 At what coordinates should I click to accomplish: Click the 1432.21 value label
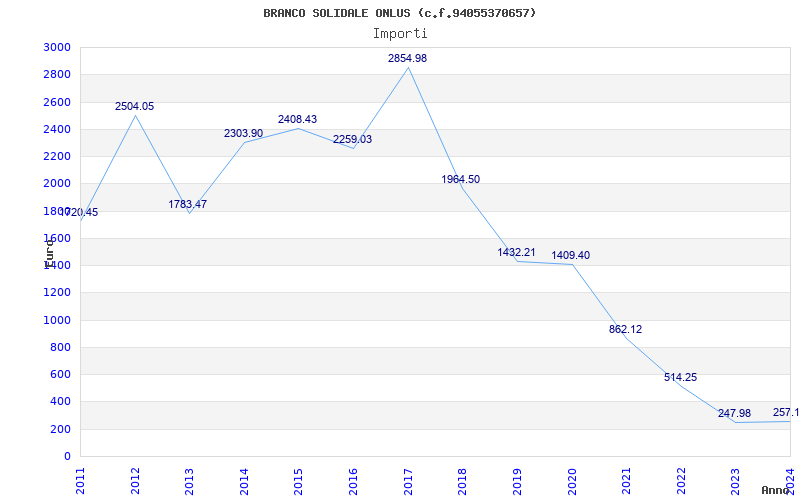pos(516,252)
